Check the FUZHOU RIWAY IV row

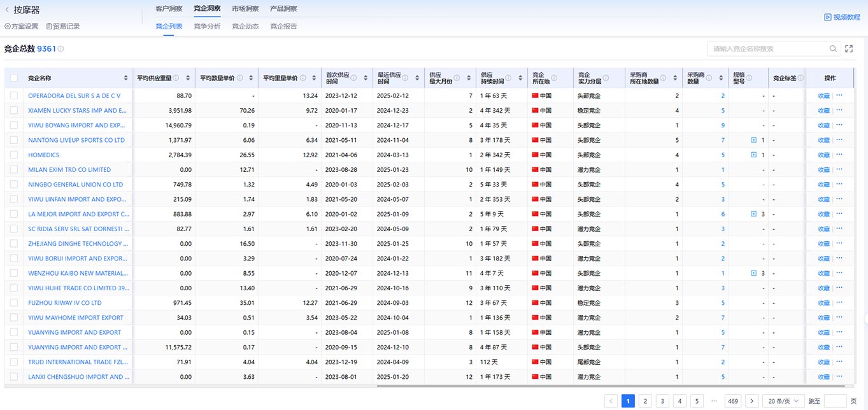pyautogui.click(x=14, y=303)
